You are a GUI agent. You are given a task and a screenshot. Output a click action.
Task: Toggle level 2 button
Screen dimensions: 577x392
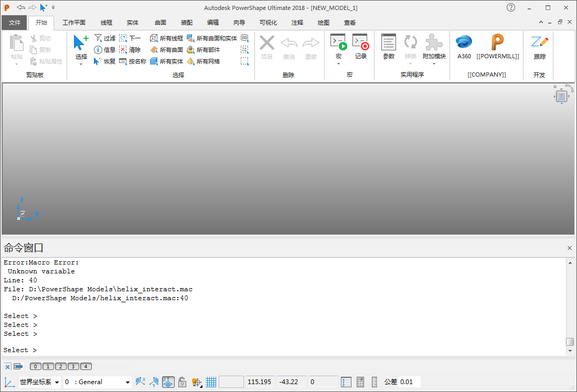coord(61,366)
